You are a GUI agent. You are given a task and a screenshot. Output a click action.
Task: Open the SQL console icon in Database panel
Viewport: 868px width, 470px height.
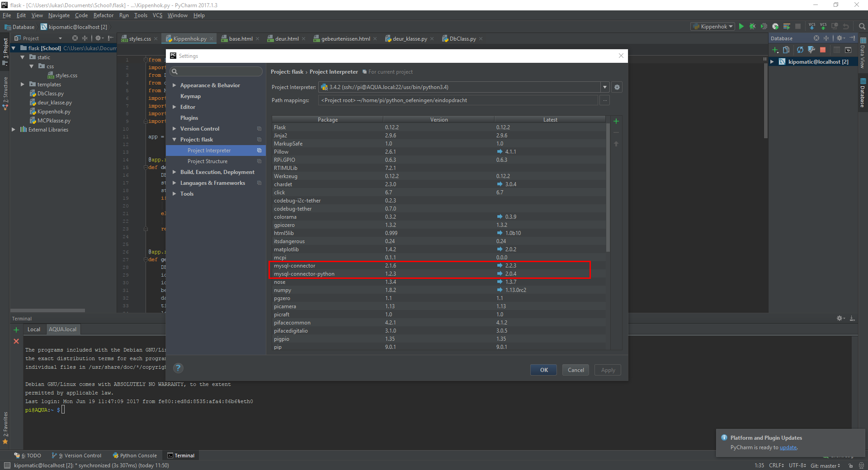848,50
